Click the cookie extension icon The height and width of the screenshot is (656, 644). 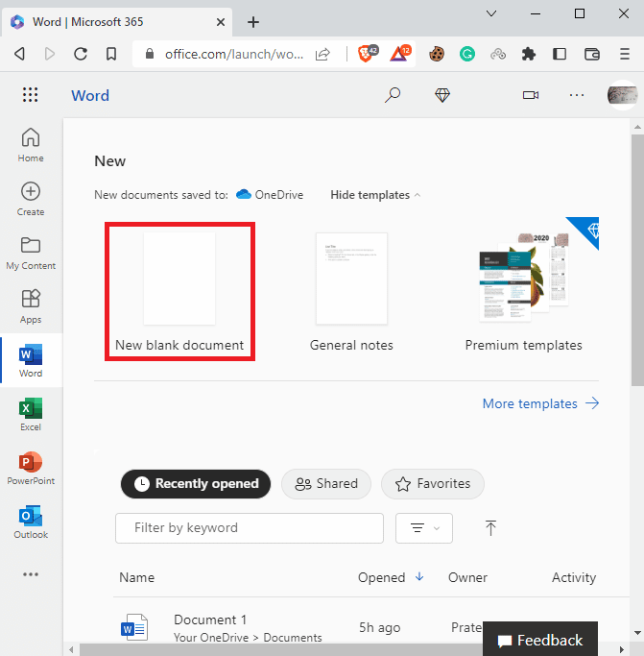(x=436, y=54)
